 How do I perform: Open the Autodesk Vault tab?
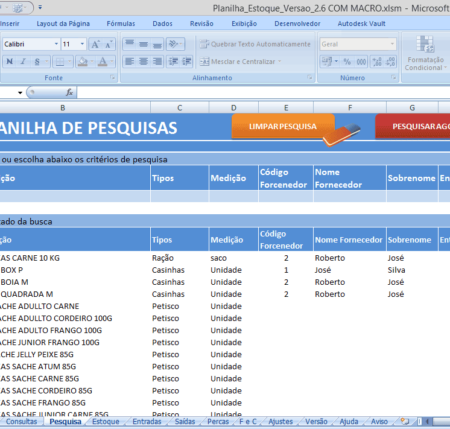coord(361,24)
